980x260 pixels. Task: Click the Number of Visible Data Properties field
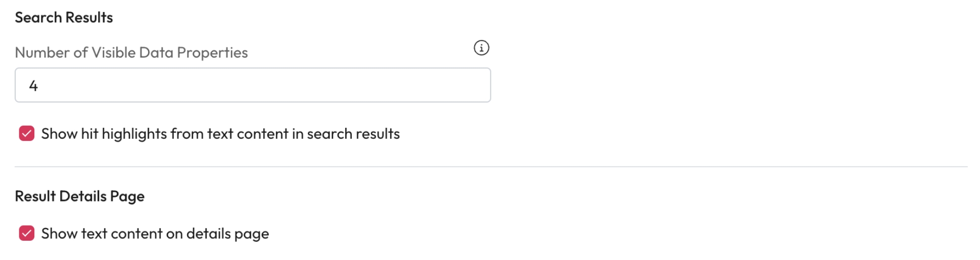253,85
